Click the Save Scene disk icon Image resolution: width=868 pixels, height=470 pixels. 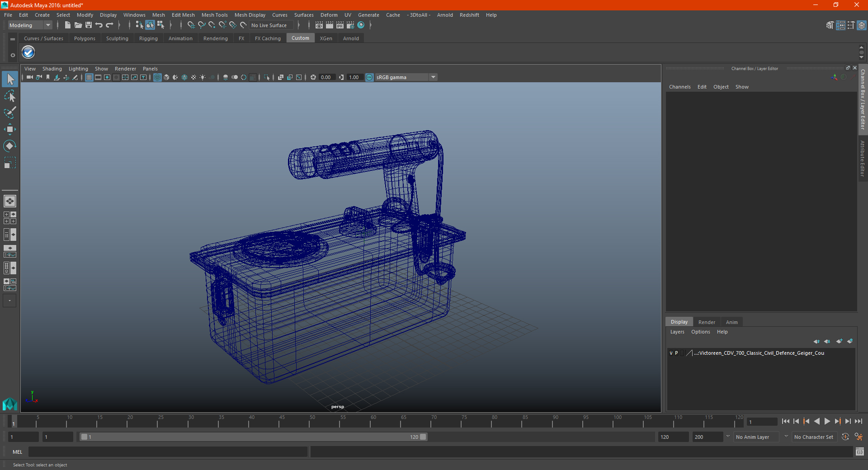pos(89,25)
